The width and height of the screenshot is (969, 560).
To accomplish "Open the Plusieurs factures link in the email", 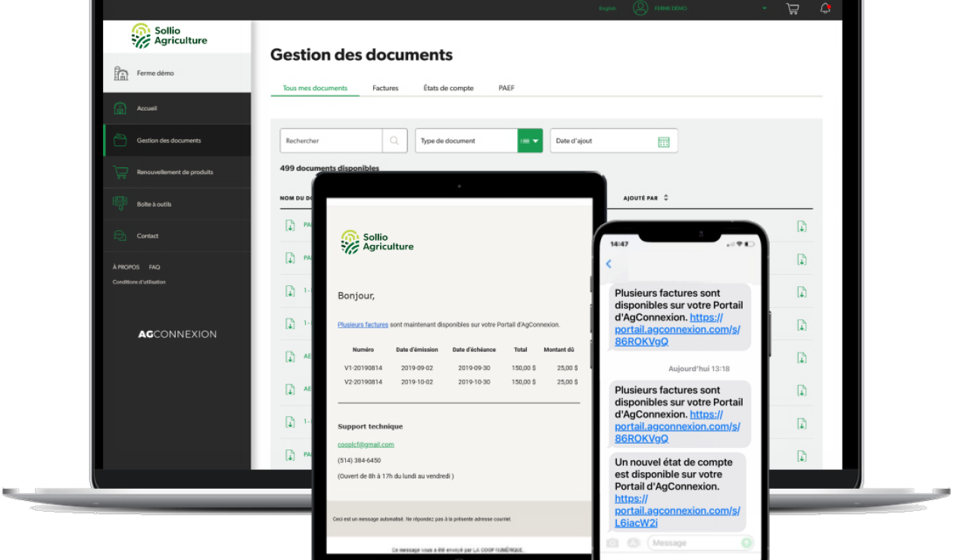I will [363, 325].
